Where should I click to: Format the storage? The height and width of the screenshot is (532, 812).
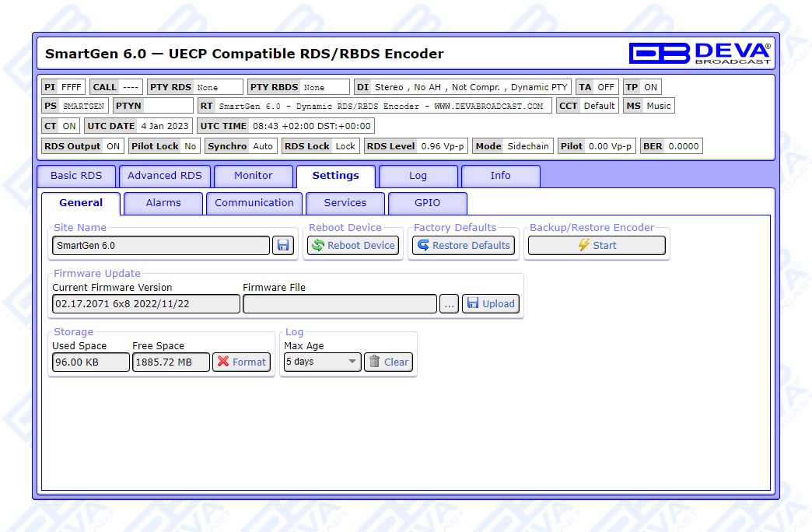pos(241,362)
